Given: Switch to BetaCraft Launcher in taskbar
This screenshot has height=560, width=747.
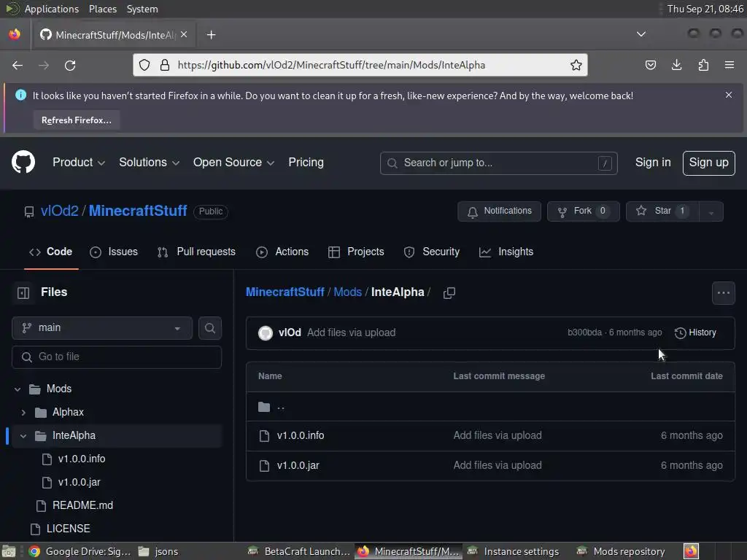Looking at the screenshot, I should pyautogui.click(x=299, y=551).
